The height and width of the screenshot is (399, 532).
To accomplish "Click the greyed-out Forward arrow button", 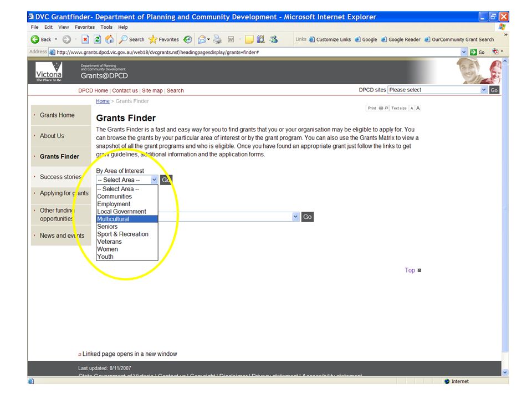I will click(x=66, y=39).
